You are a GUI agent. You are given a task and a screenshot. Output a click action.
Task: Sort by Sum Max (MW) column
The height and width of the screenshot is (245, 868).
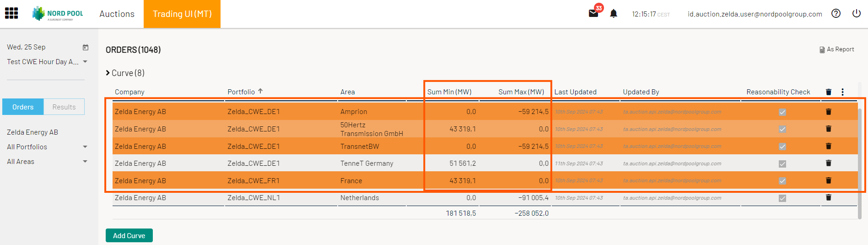(x=521, y=92)
